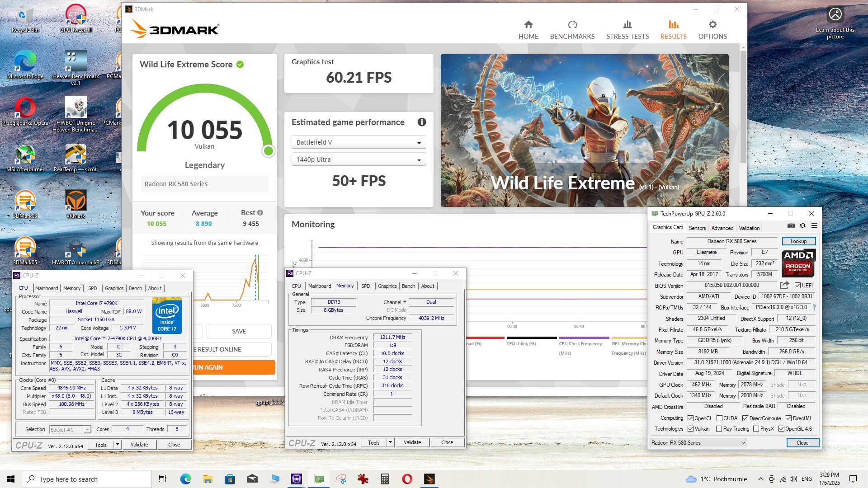Toggle the DirectML checkbox in GPU-Z
This screenshot has height=488, width=868.
tap(788, 418)
